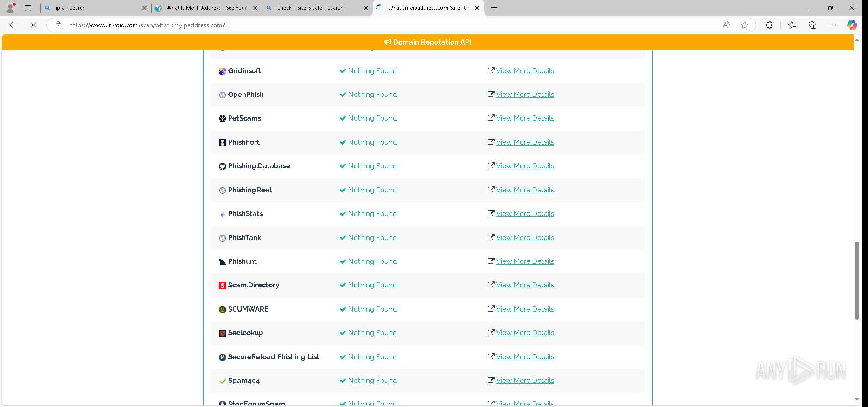Switch to 'ip a - Search' tab
The image size is (868, 407).
click(95, 8)
